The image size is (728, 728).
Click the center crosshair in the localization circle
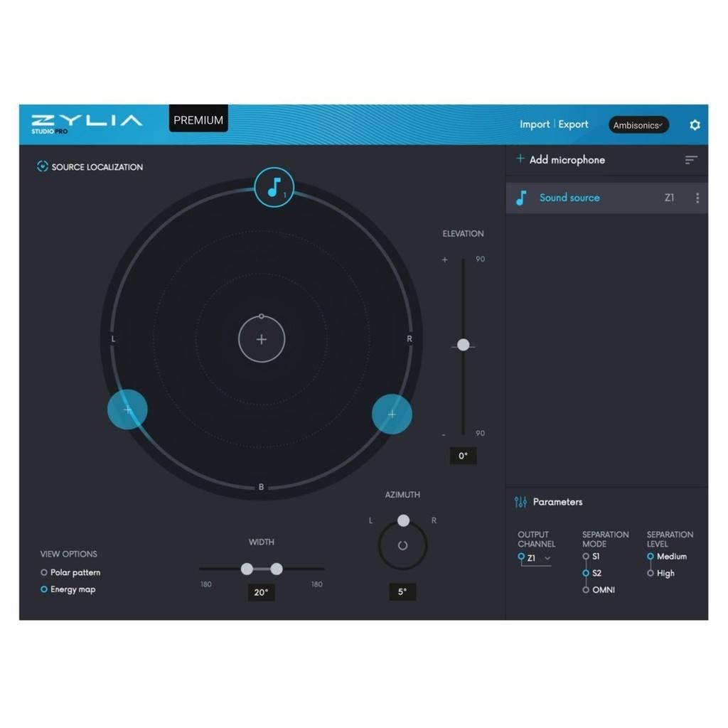pyautogui.click(x=262, y=339)
